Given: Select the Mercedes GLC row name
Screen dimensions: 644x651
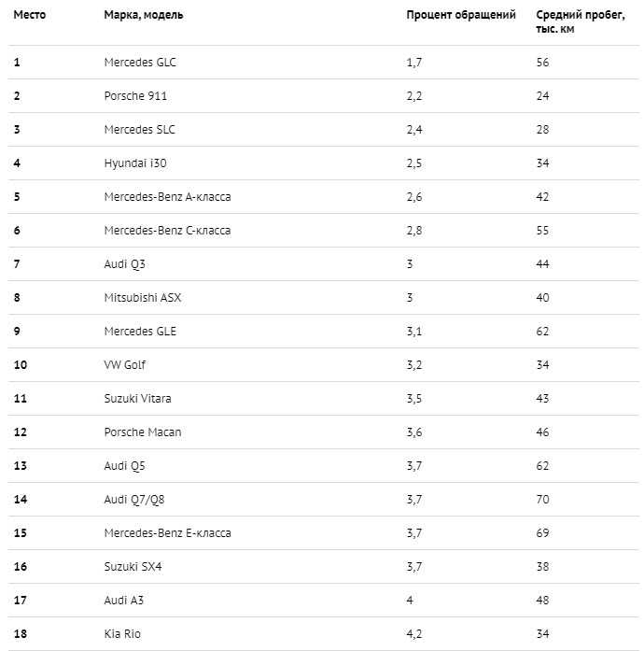Looking at the screenshot, I should [x=140, y=63].
